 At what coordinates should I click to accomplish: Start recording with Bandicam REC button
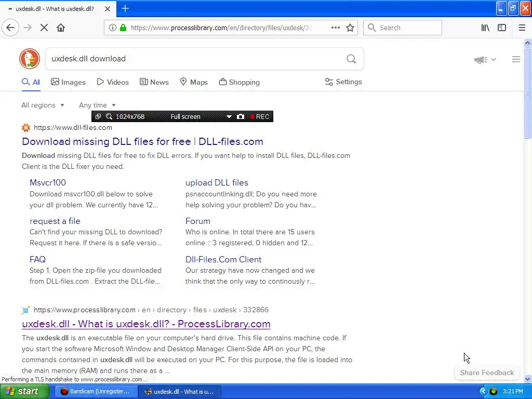pos(260,116)
